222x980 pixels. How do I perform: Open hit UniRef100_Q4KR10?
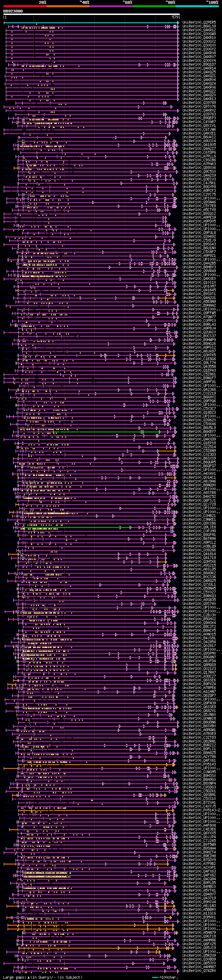point(199,38)
